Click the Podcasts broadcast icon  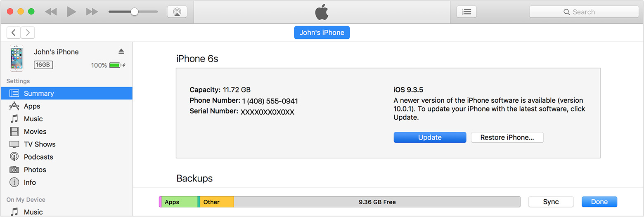pyautogui.click(x=14, y=157)
